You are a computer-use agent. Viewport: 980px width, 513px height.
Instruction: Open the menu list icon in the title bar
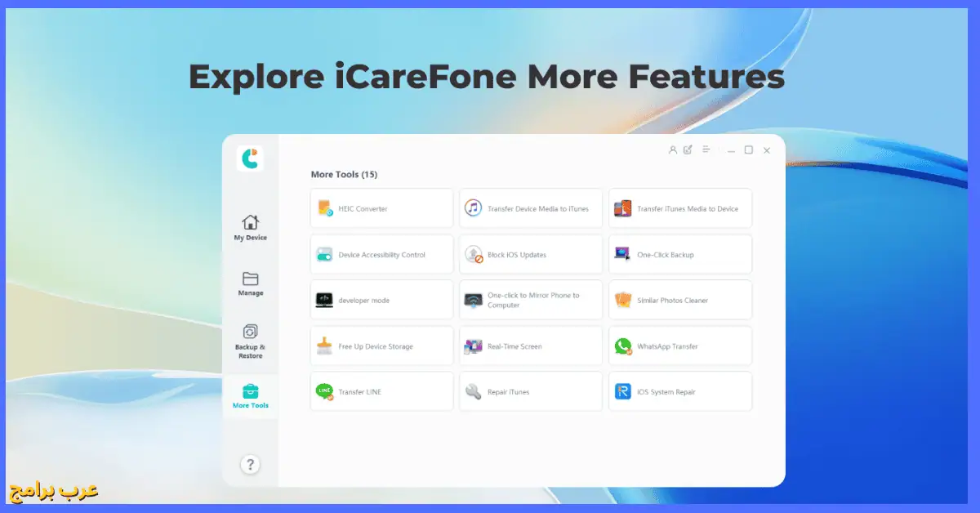(706, 149)
